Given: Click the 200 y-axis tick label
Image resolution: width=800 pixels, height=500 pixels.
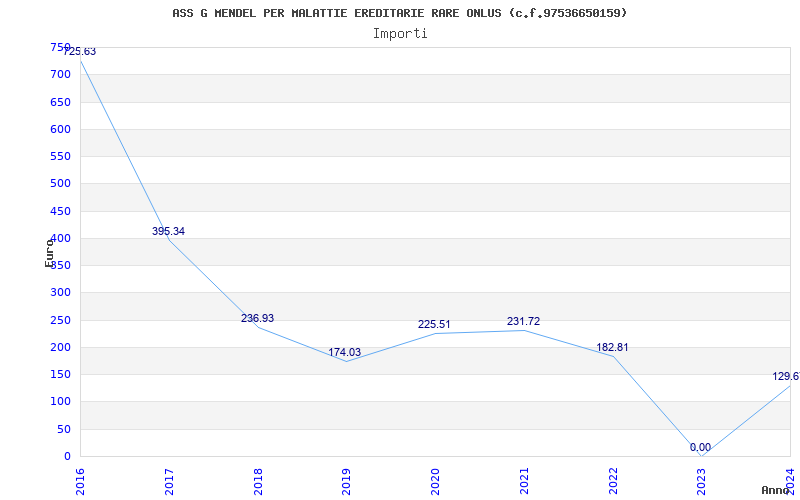Looking at the screenshot, I should 60,347.
